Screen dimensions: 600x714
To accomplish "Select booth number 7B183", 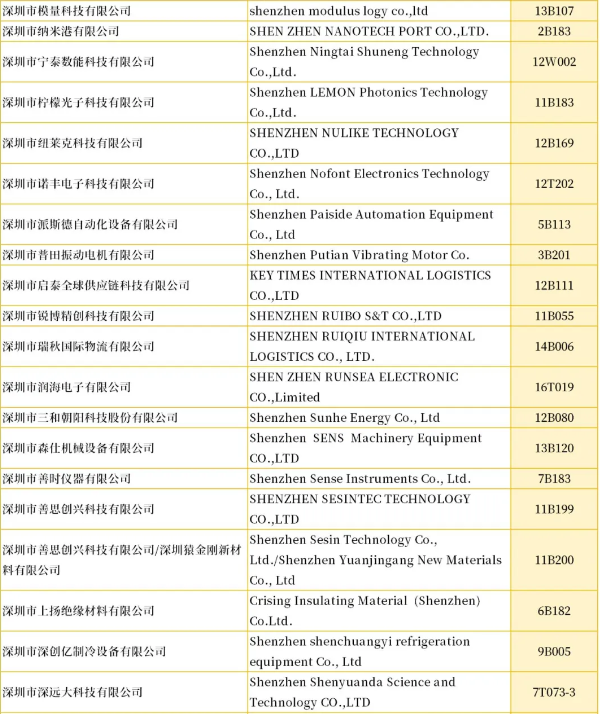I will tap(554, 479).
